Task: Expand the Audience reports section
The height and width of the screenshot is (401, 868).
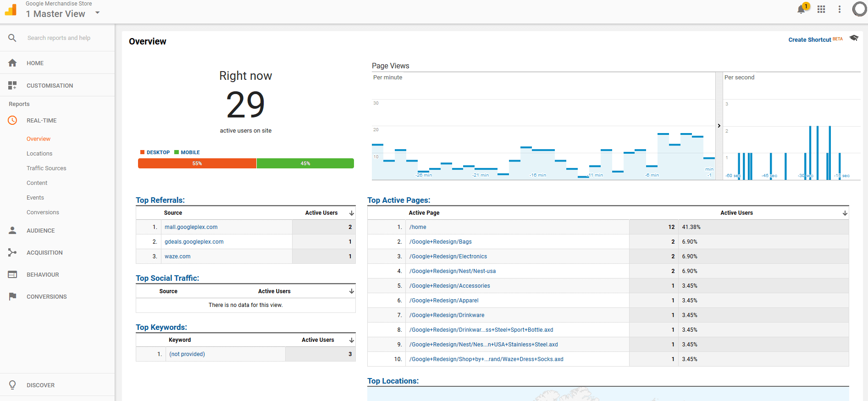Action: coord(40,230)
